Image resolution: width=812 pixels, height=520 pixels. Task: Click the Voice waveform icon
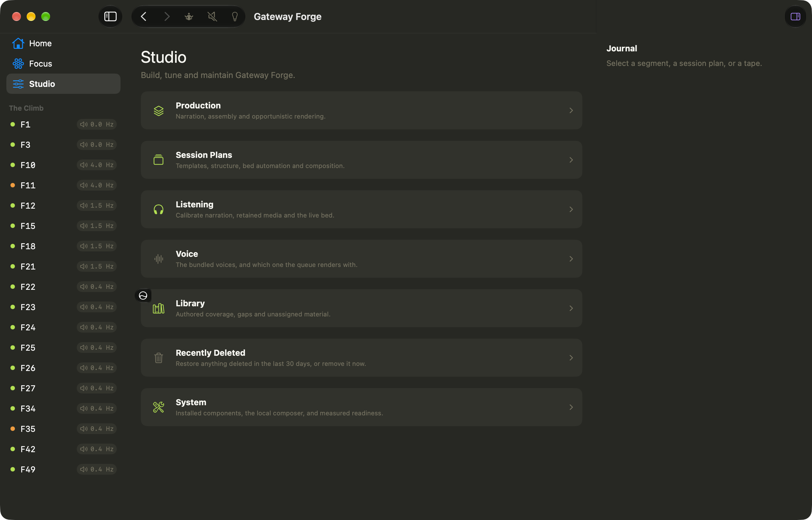coord(158,259)
